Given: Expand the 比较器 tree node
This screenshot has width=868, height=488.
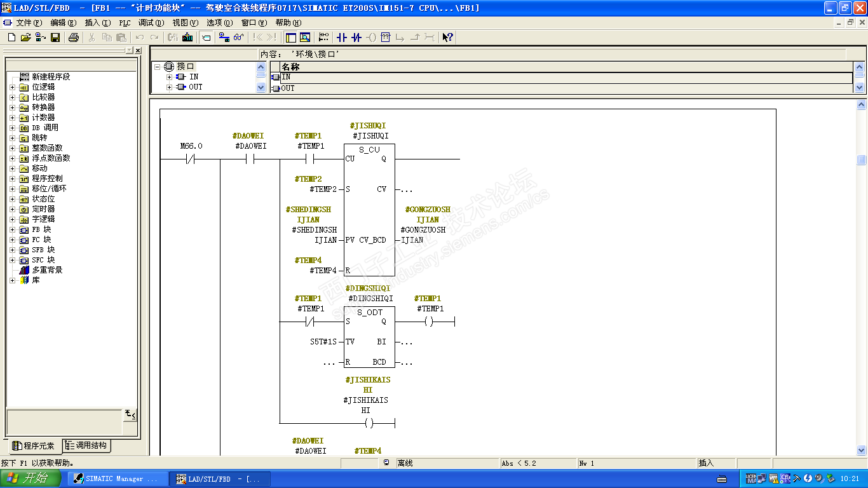Looking at the screenshot, I should click(x=12, y=97).
